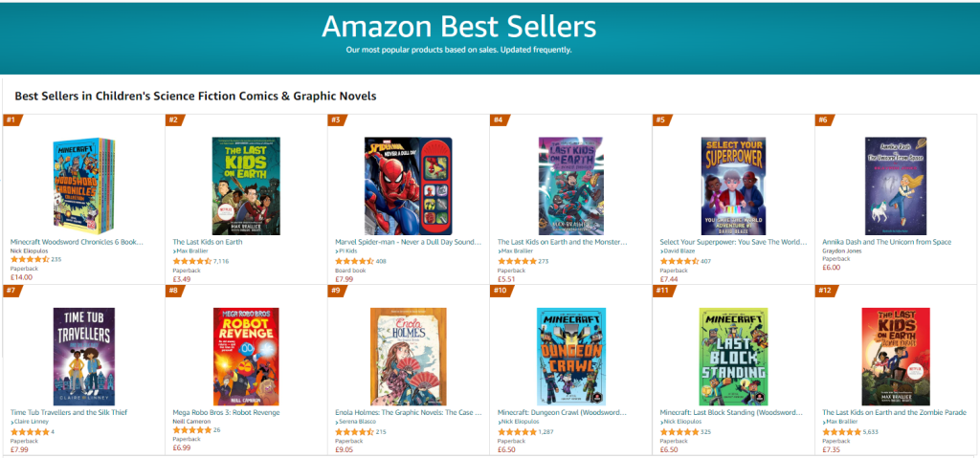980x458 pixels.
Task: Click star rating of Select Your Superpower
Action: pyautogui.click(x=679, y=260)
